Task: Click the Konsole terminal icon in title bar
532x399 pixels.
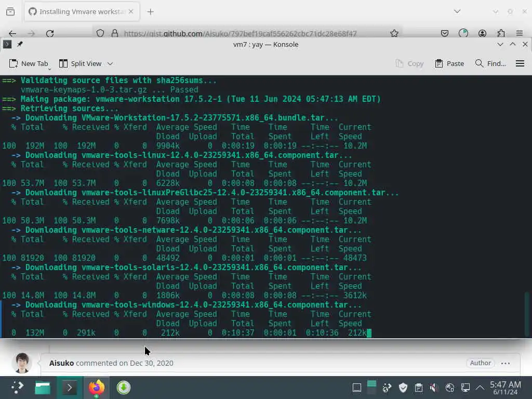Action: point(7,45)
